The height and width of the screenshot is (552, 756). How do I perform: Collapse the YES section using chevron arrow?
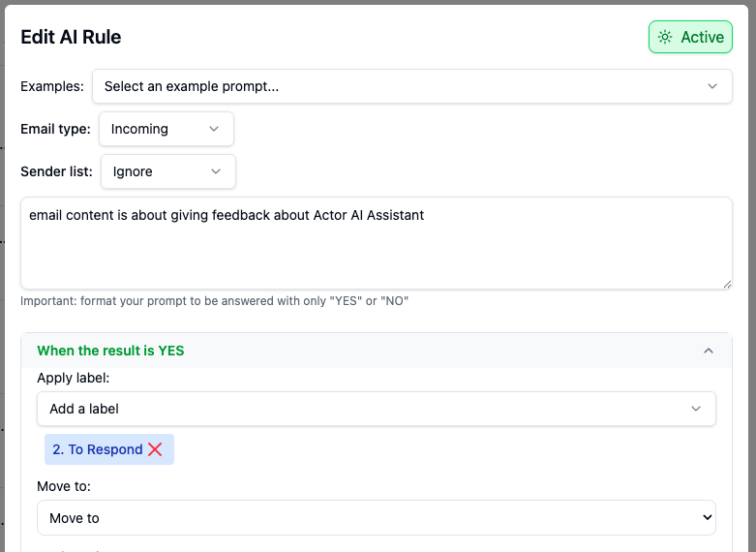click(x=709, y=351)
